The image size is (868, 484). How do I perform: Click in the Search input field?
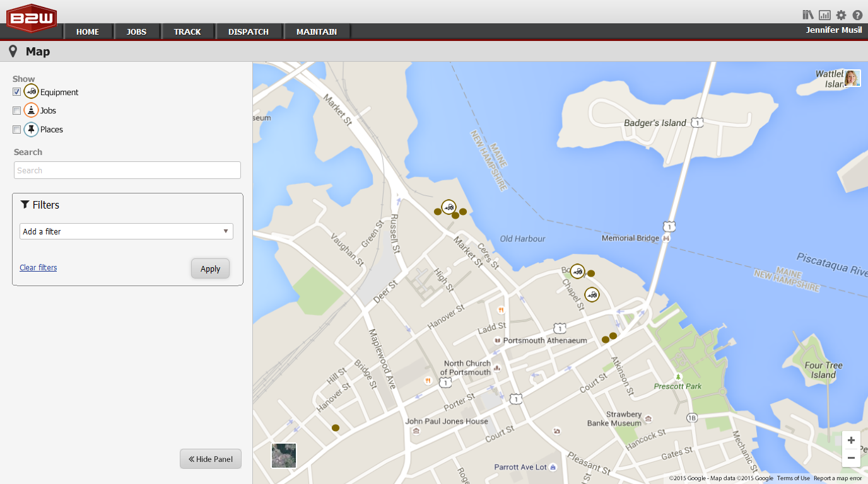coord(127,170)
